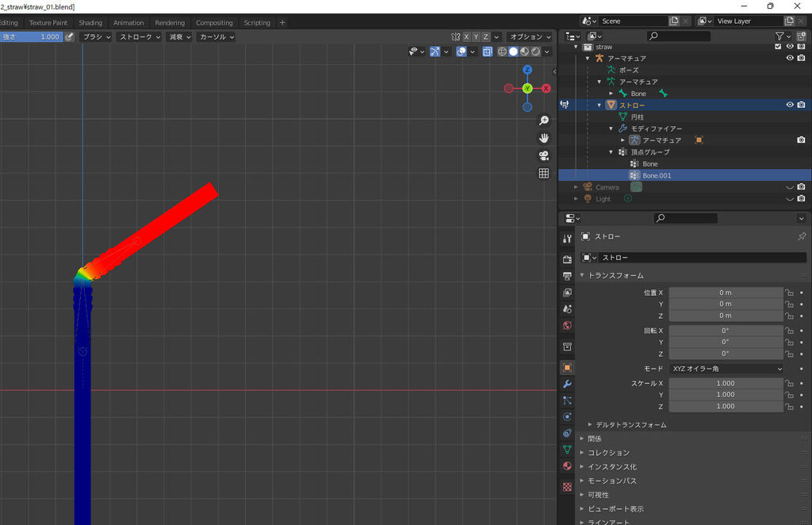The height and width of the screenshot is (525, 812).
Task: Open the Texture properties checker tab
Action: (567, 487)
